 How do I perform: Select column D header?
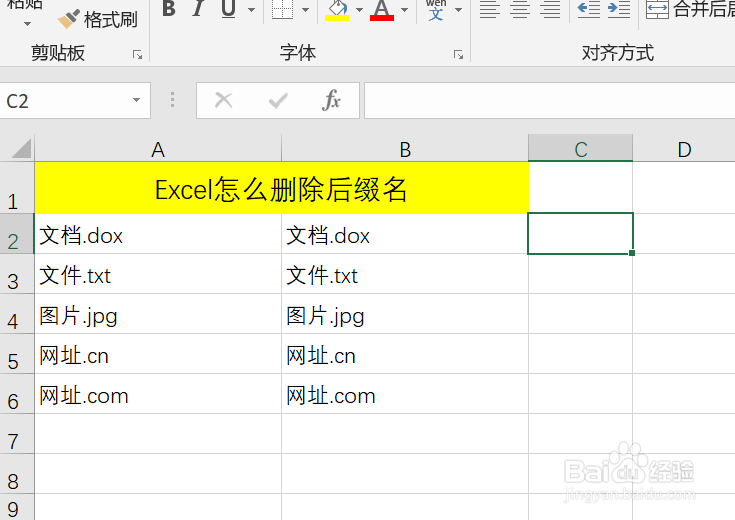click(x=684, y=150)
